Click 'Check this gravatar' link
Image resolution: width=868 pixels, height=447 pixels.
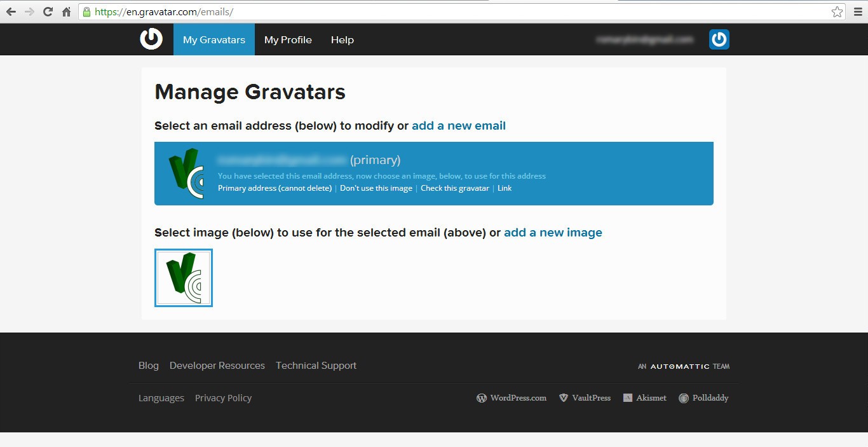[455, 188]
